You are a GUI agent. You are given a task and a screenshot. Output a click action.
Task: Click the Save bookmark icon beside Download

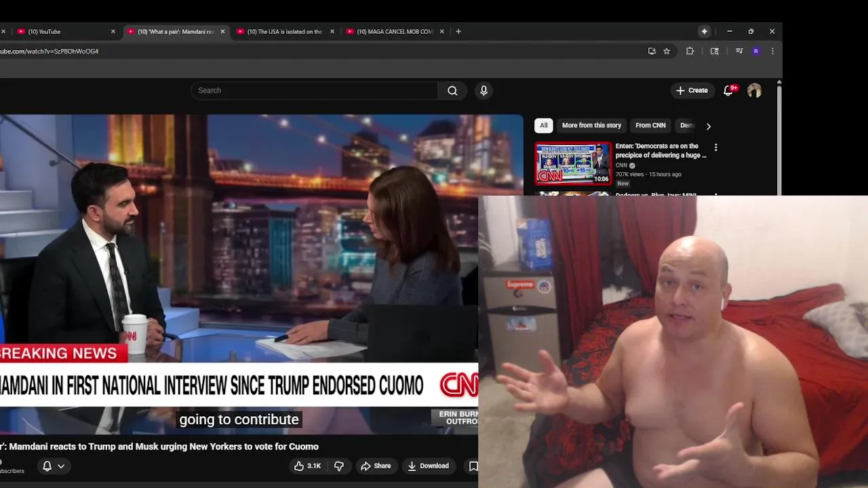[x=473, y=466]
